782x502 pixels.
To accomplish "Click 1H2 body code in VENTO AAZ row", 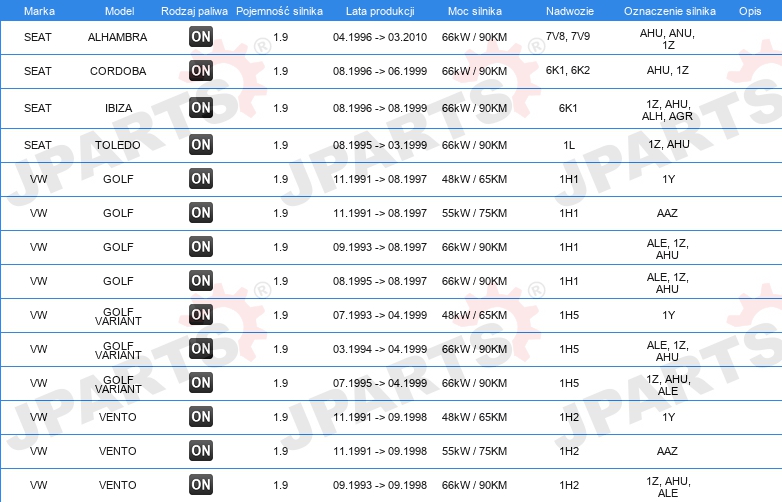I will [x=569, y=451].
